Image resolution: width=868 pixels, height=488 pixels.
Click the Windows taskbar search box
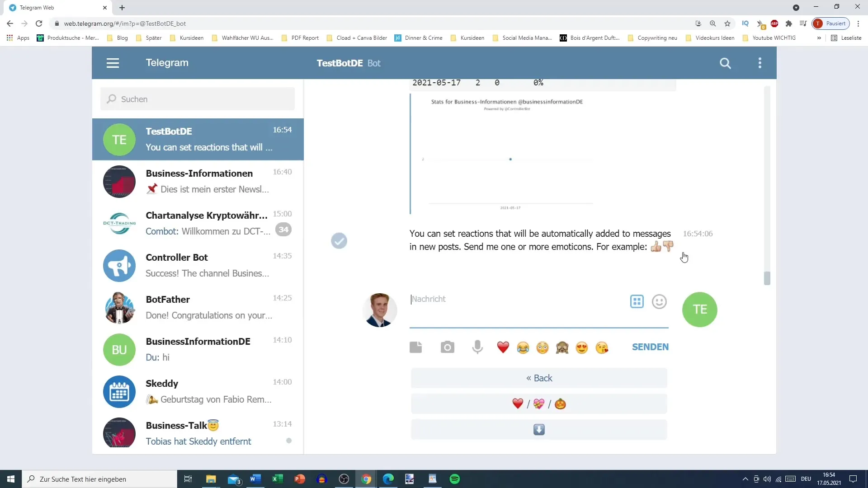[x=99, y=479]
